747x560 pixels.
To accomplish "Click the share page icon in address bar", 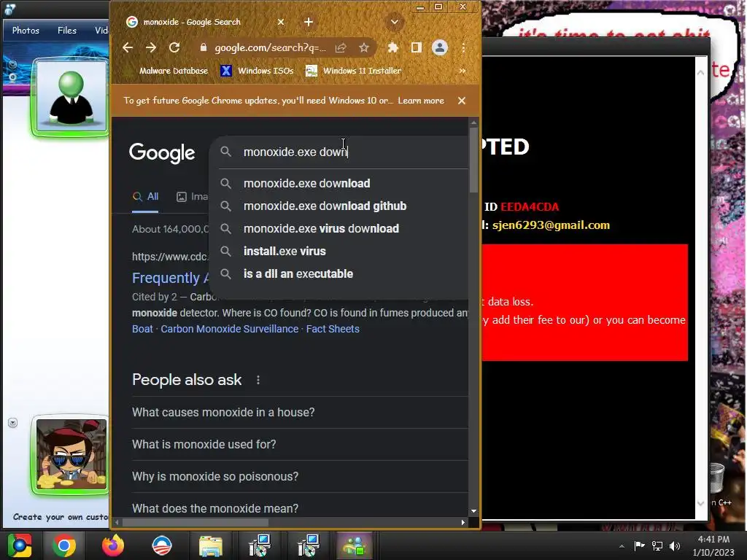I will pos(341,47).
